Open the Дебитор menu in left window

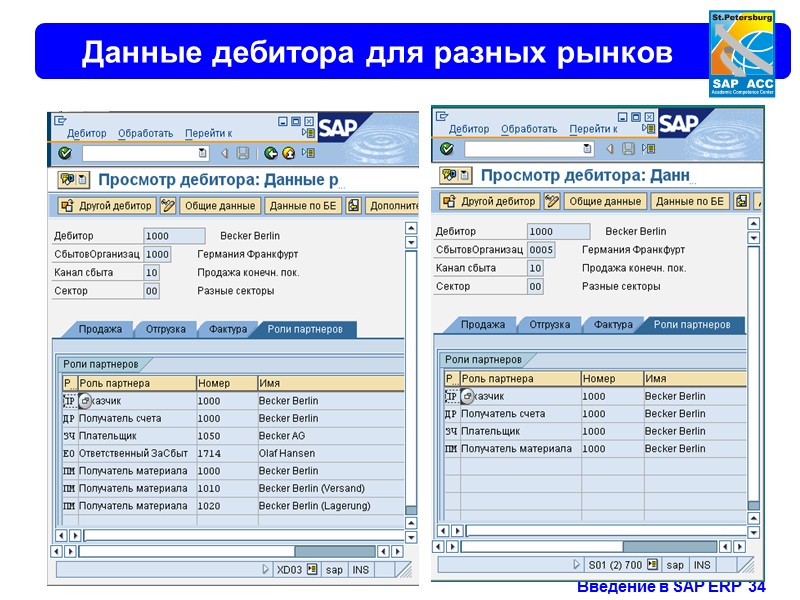[x=86, y=133]
